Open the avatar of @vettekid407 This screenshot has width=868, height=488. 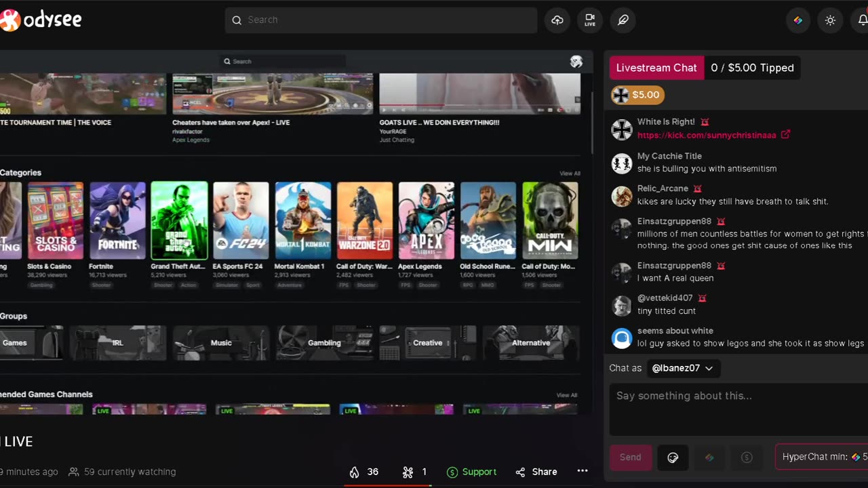pyautogui.click(x=622, y=306)
